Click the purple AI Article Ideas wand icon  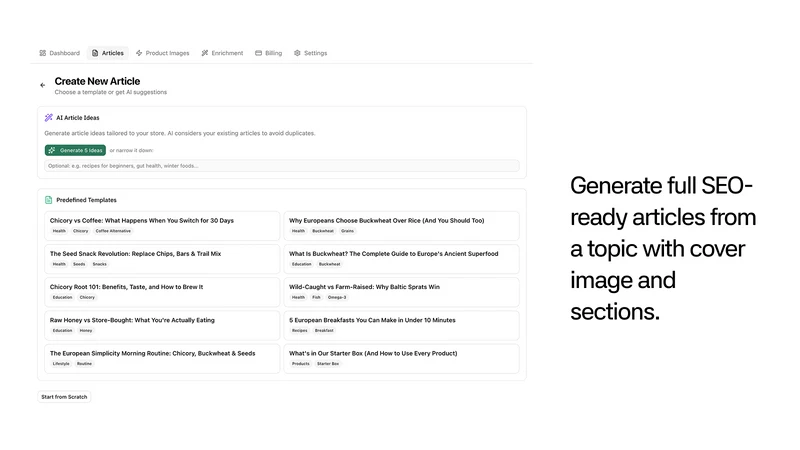[48, 118]
